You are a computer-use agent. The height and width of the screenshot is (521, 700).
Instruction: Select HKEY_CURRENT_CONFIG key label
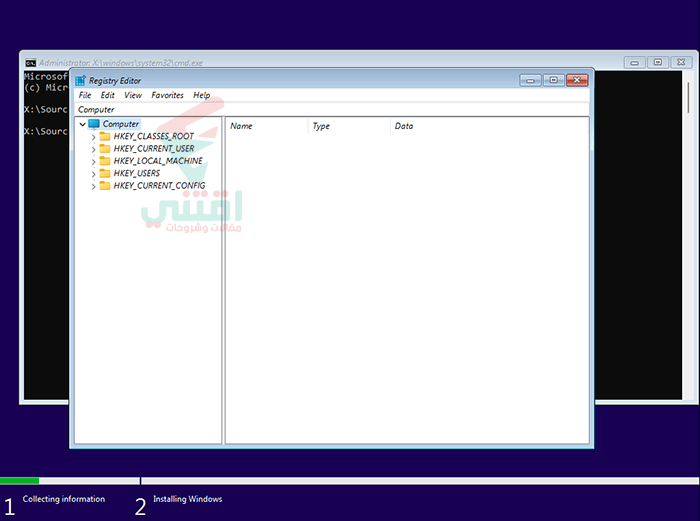coord(159,185)
